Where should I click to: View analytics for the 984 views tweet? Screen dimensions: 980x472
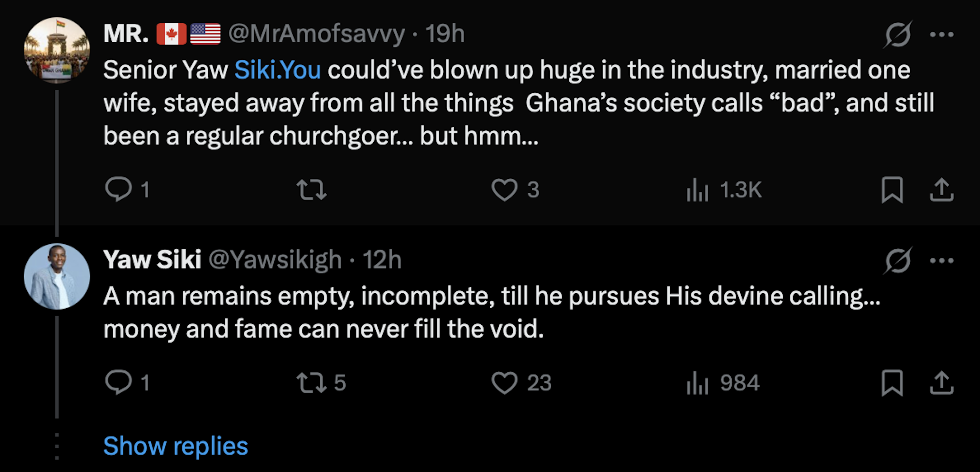[x=697, y=383]
